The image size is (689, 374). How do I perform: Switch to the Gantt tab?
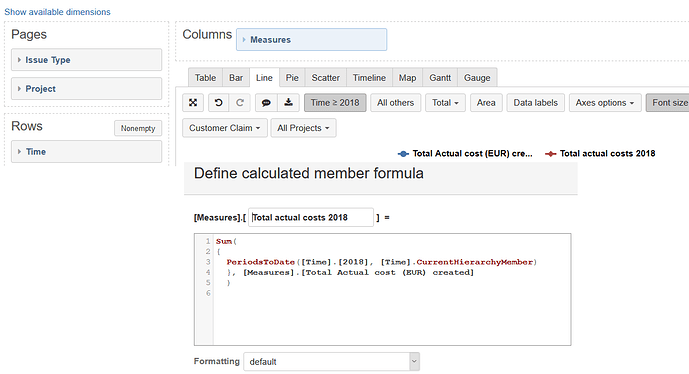[440, 78]
